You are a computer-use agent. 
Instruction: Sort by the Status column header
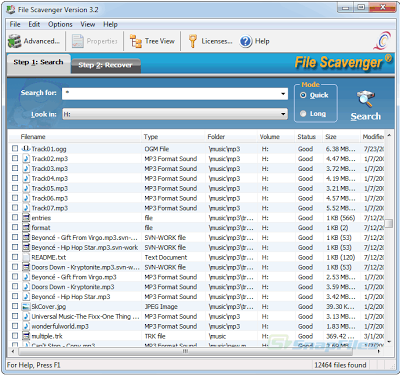(x=309, y=137)
